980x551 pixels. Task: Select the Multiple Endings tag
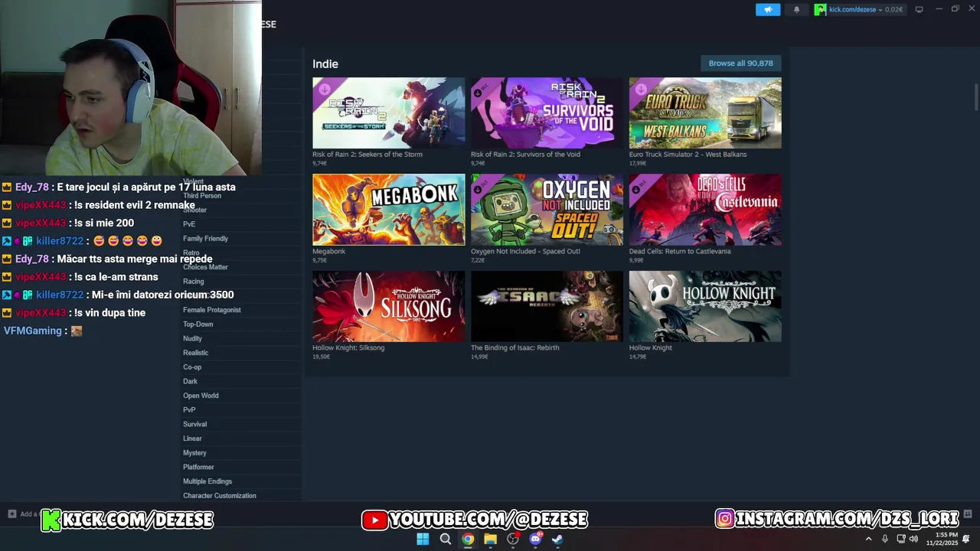207,481
